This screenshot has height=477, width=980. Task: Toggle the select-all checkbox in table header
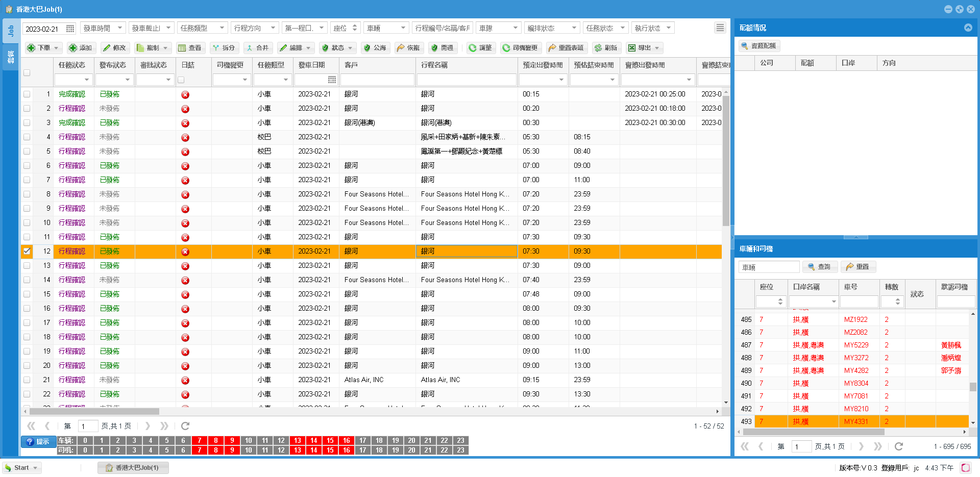(x=27, y=73)
